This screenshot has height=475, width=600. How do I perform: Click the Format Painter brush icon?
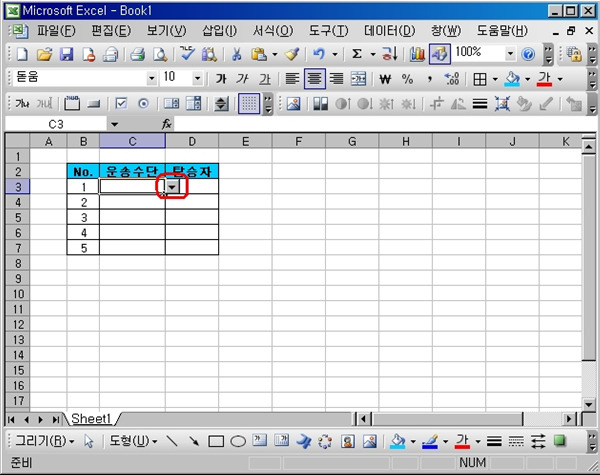point(291,54)
